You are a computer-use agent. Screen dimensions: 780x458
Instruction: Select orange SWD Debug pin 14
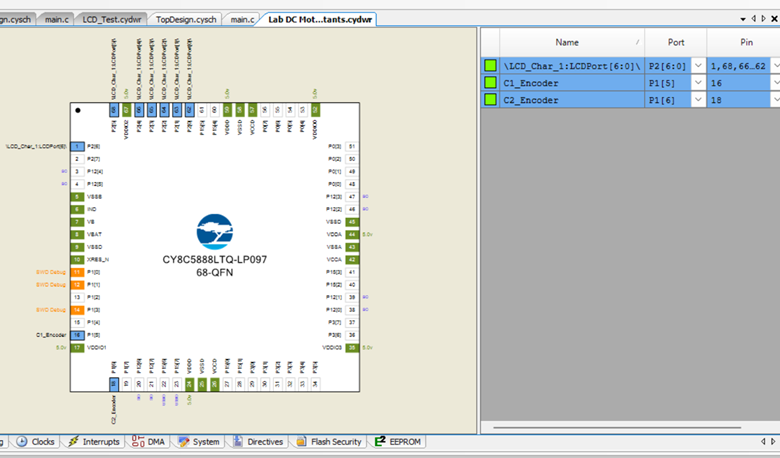(x=77, y=310)
